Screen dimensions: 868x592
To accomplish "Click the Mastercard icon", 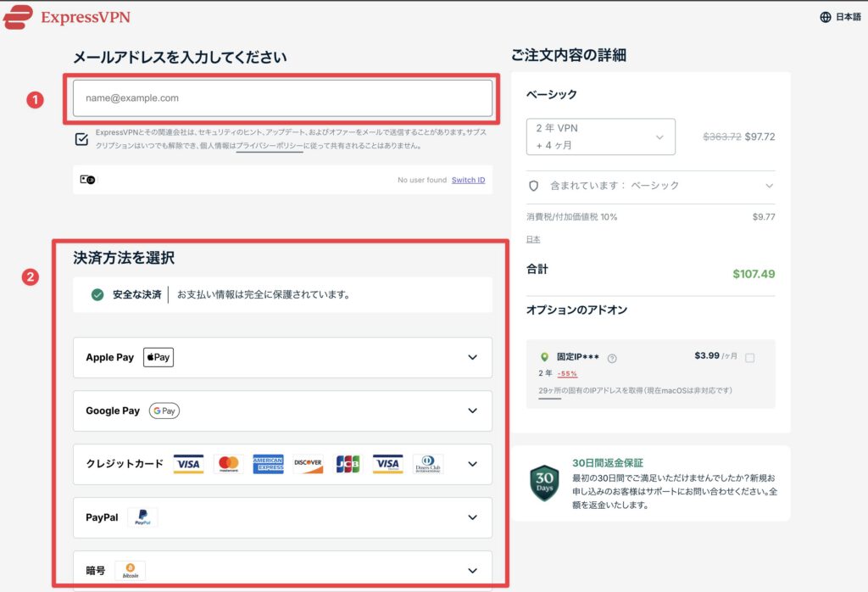I will pyautogui.click(x=228, y=464).
